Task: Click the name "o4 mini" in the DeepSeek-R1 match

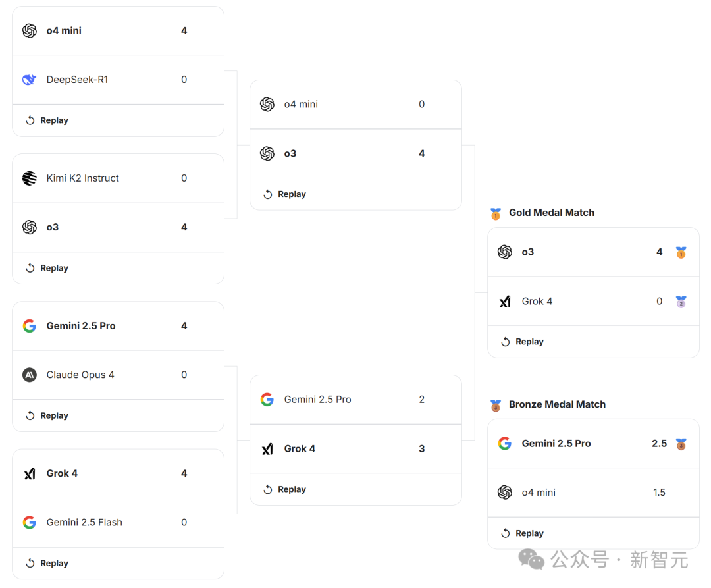Action: click(64, 31)
